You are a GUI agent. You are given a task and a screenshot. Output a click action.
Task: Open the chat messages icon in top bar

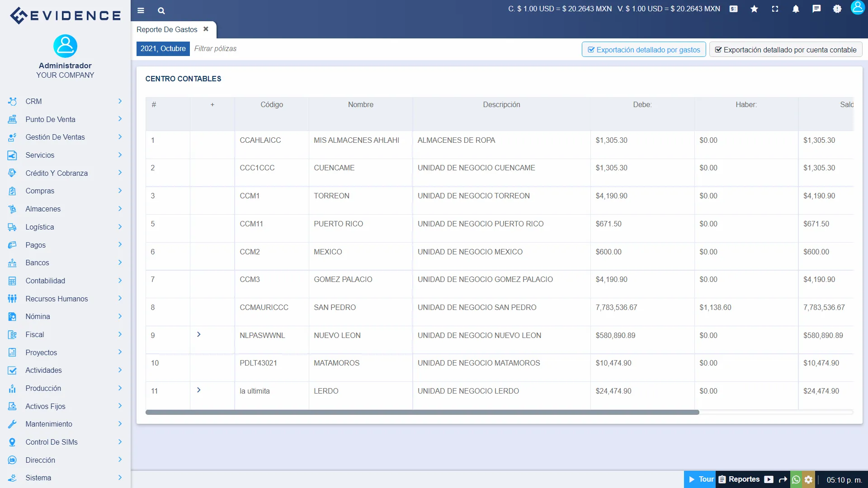(817, 9)
